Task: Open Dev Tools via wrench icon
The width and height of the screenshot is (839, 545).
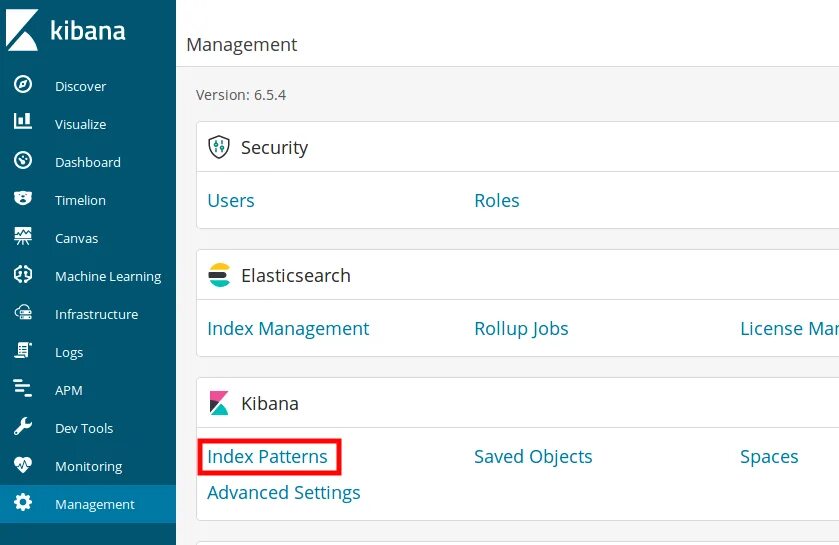Action: click(x=23, y=427)
